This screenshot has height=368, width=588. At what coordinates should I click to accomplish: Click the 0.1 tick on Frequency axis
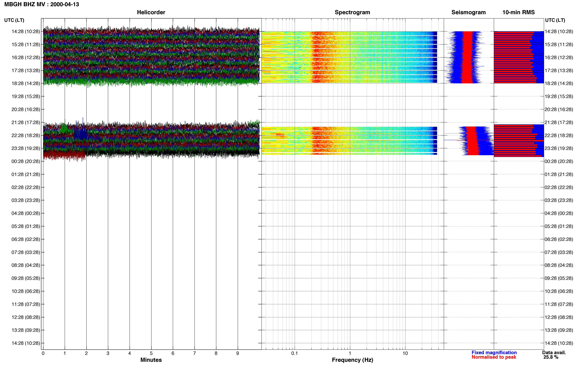click(295, 353)
